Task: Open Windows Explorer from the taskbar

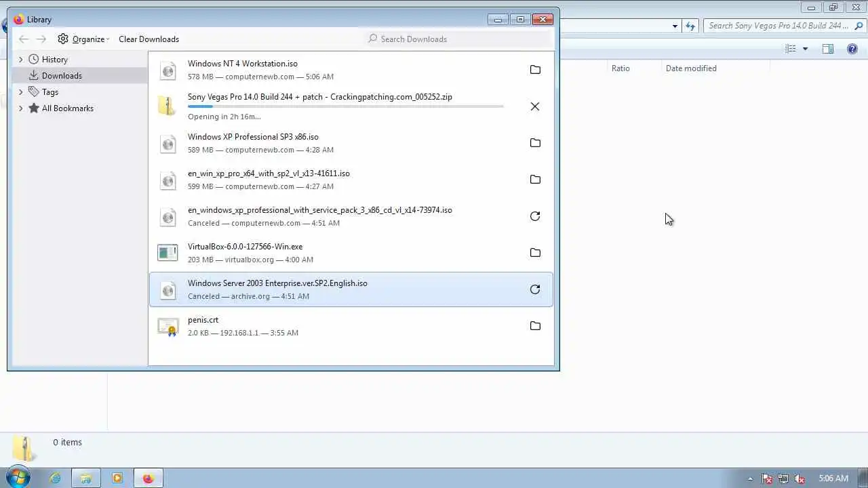Action: click(86, 478)
